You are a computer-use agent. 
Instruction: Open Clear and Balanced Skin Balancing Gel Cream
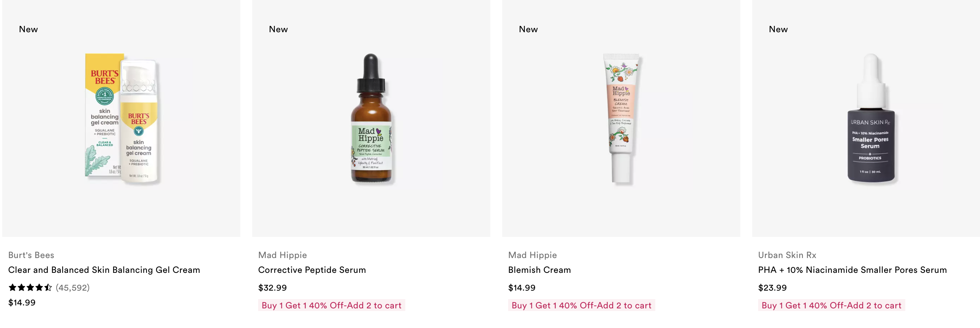click(104, 270)
